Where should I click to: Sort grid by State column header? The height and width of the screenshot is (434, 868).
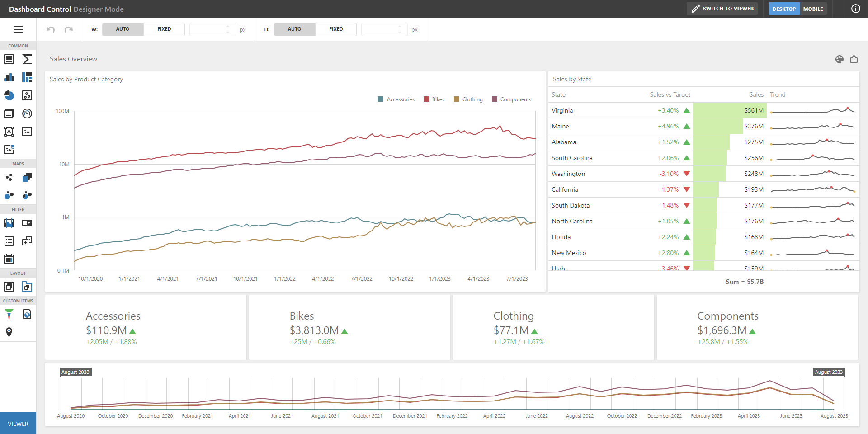(x=559, y=95)
